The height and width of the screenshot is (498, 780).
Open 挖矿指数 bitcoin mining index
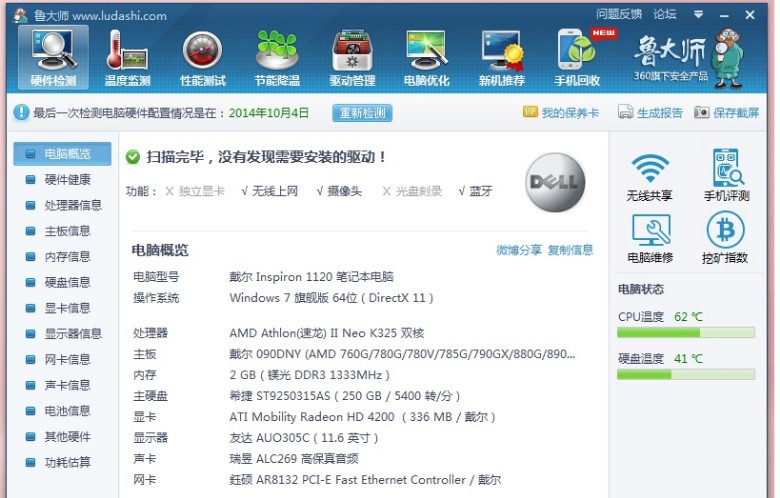725,238
